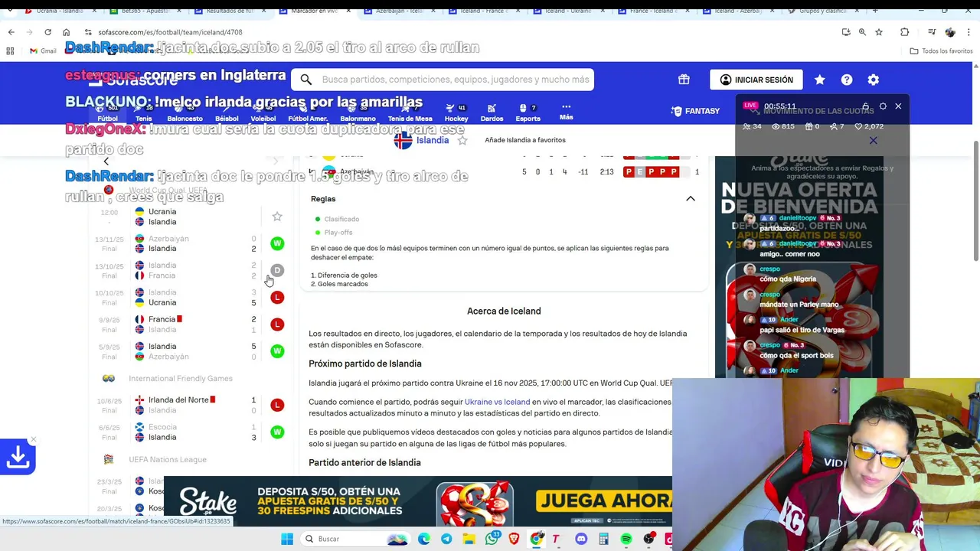Select the Esports sport tab
980x551 pixels.
528,112
